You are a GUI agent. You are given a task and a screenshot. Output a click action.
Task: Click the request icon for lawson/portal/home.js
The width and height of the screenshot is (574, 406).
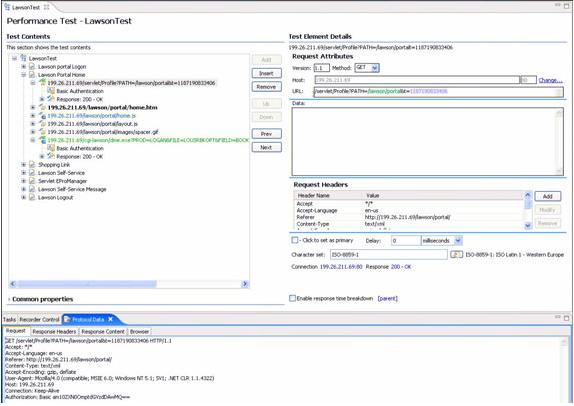coord(42,116)
